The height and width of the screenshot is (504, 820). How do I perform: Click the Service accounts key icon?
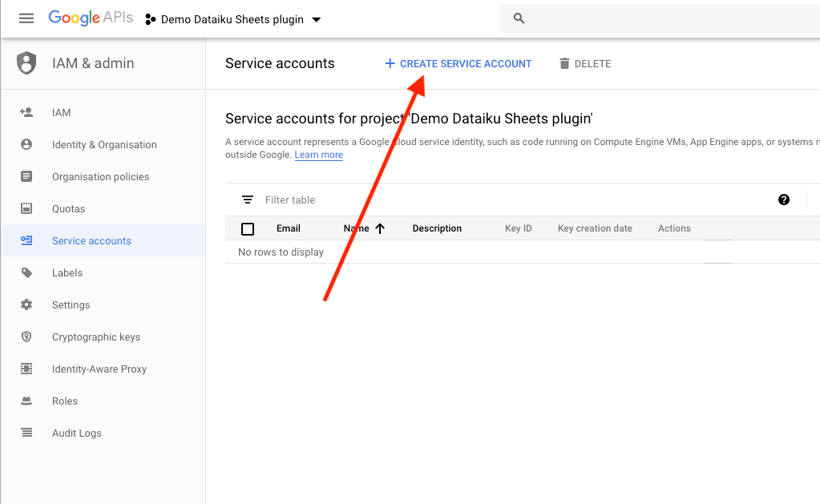coord(26,240)
